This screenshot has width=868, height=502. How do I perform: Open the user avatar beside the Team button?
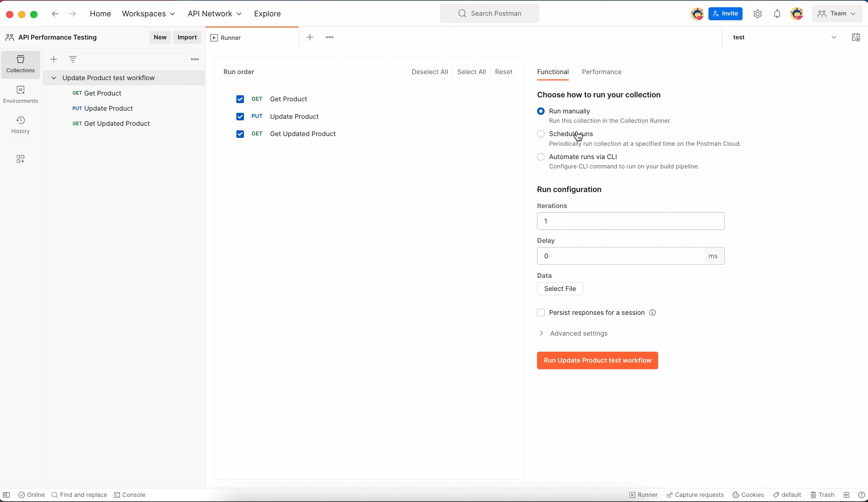(797, 14)
